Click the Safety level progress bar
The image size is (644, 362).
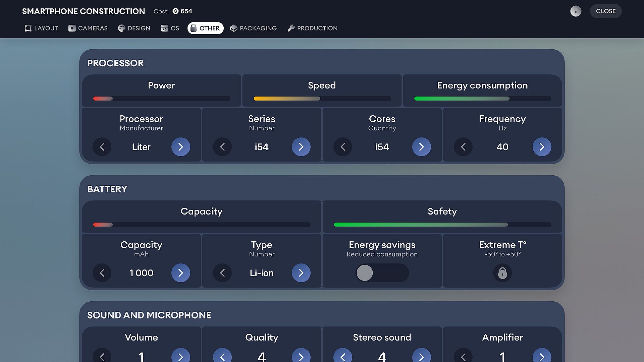(442, 225)
